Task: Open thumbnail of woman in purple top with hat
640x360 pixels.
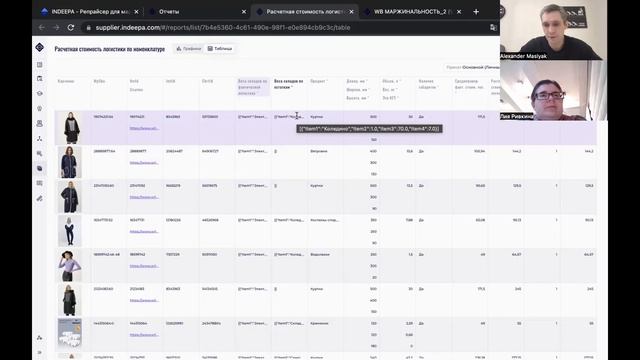Action: (x=70, y=265)
